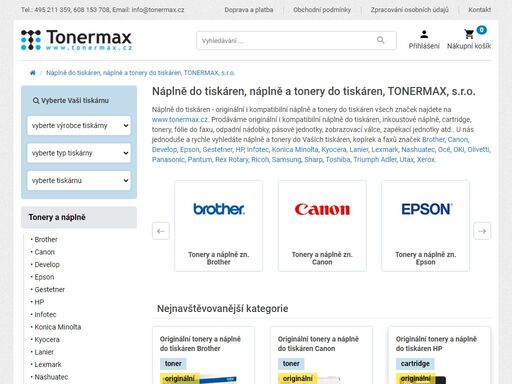
Task: Click the info@tonermax.cz email text
Action: (x=158, y=10)
